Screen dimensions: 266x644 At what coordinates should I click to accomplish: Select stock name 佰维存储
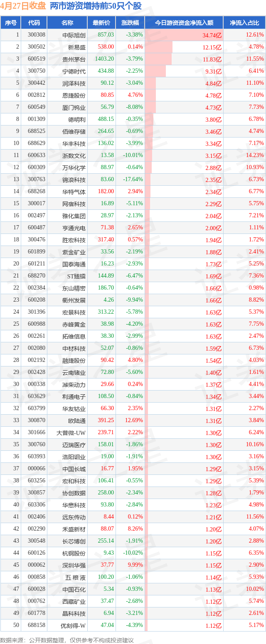click(x=74, y=131)
